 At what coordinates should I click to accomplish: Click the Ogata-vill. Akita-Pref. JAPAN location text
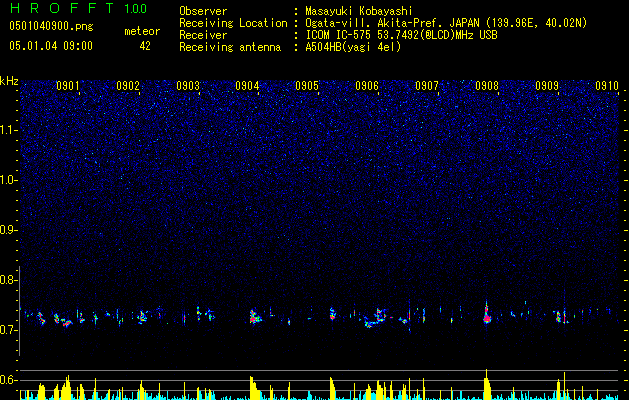click(446, 23)
